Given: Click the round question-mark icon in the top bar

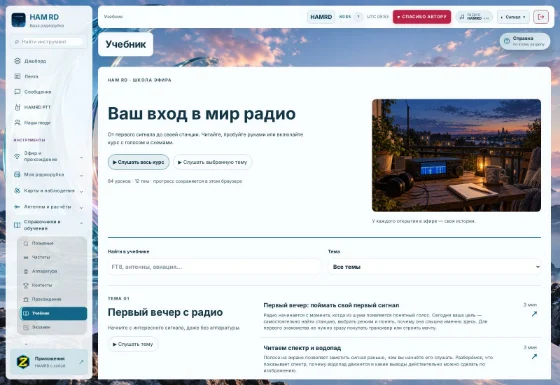Looking at the screenshot, I should pos(358,17).
